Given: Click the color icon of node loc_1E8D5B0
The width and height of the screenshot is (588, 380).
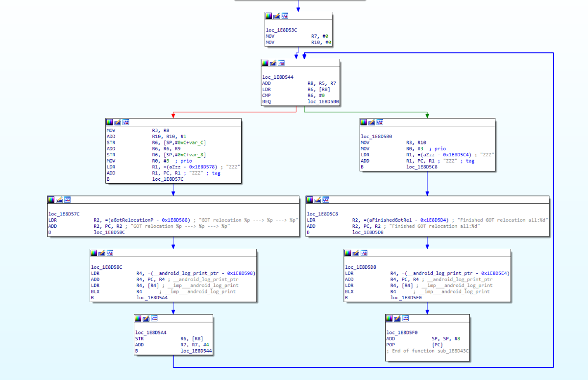Looking at the screenshot, I should tap(364, 122).
